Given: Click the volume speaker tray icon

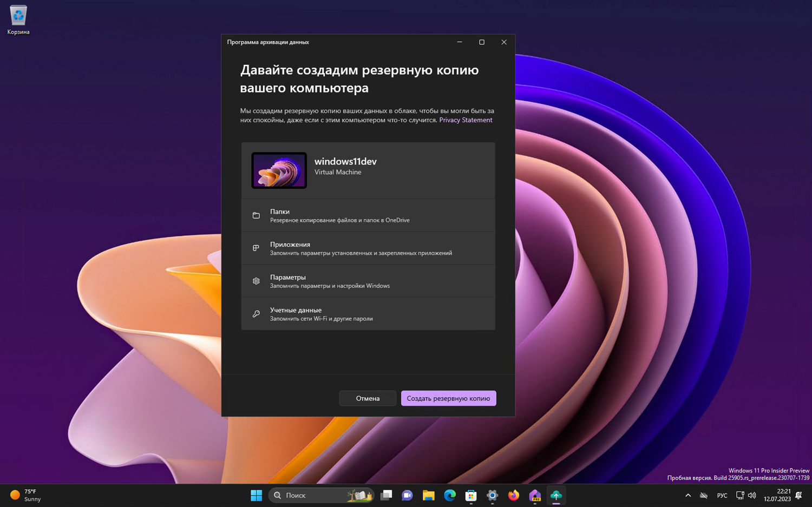Looking at the screenshot, I should [x=752, y=495].
